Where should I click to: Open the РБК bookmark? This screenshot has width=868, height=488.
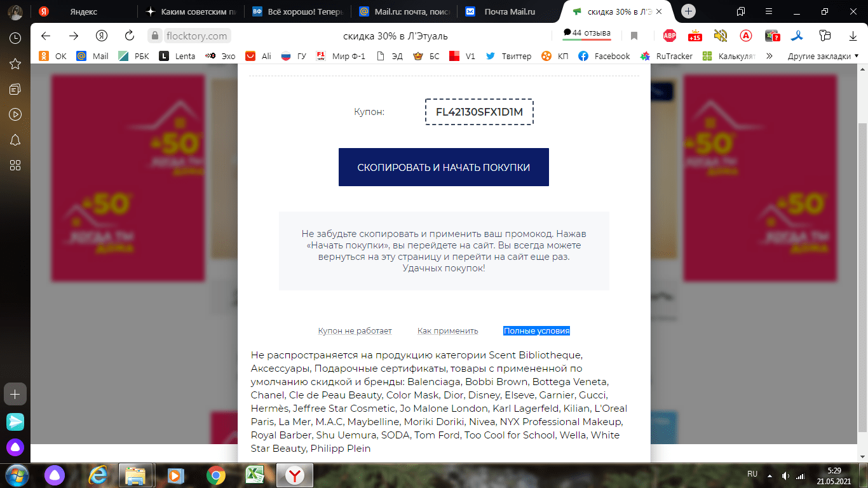tap(134, 56)
